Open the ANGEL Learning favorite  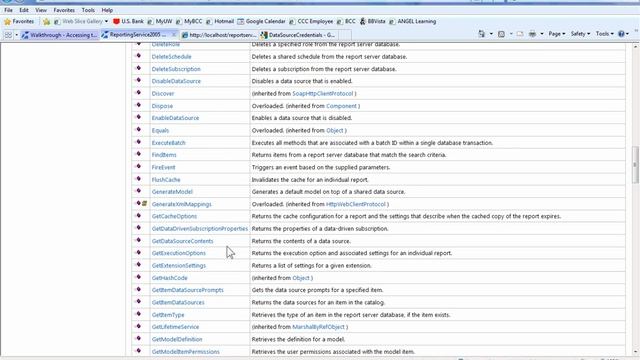(412, 21)
